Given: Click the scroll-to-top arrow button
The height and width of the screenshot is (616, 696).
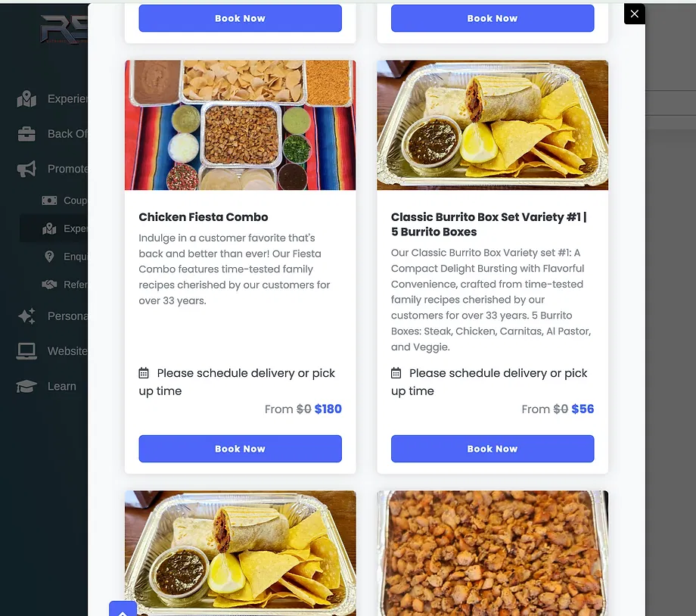Looking at the screenshot, I should pos(123,609).
